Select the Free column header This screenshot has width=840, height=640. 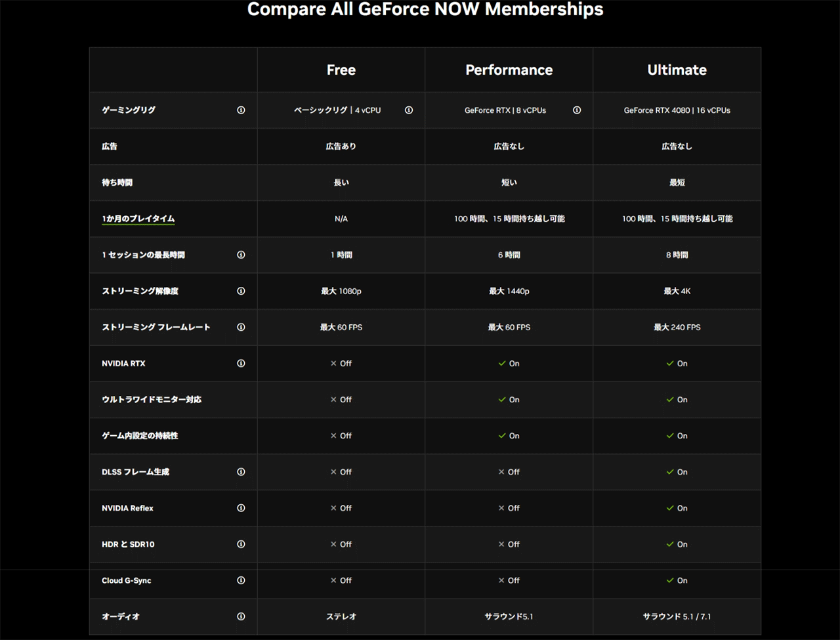pyautogui.click(x=341, y=70)
